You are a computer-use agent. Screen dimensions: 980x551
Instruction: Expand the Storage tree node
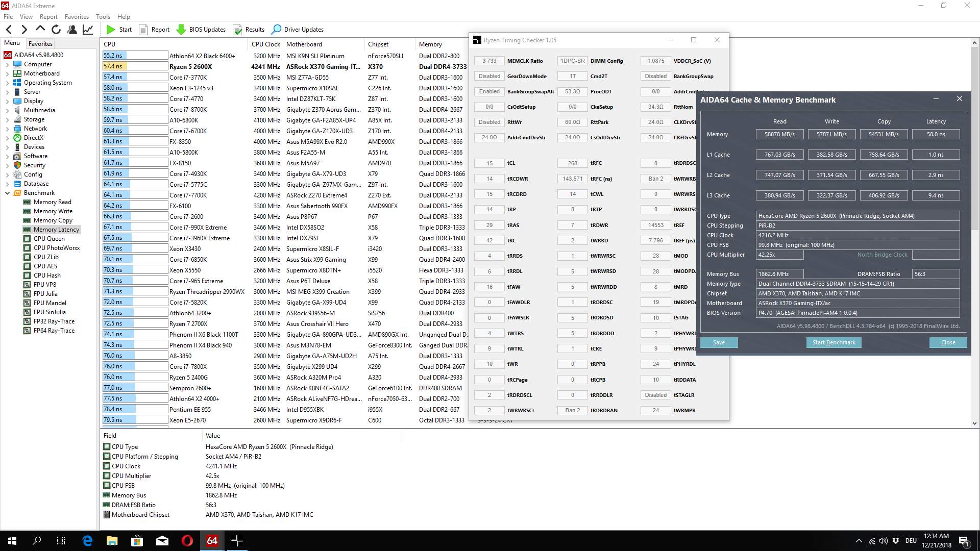coord(7,119)
